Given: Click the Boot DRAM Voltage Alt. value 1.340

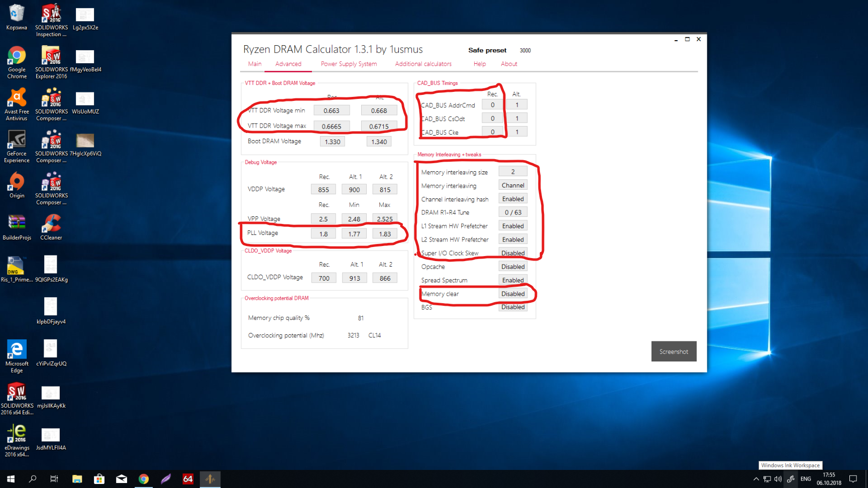Looking at the screenshot, I should (x=379, y=142).
